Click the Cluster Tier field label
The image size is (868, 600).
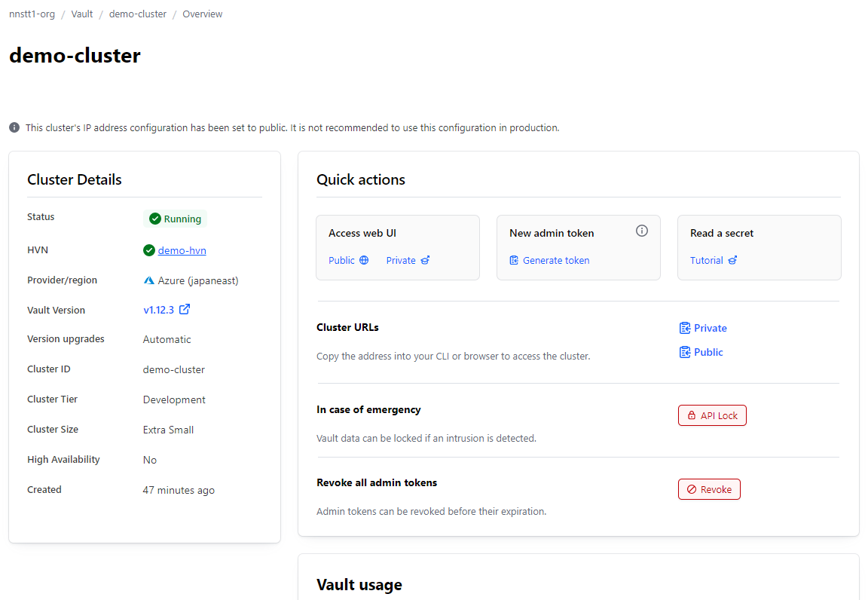52,399
